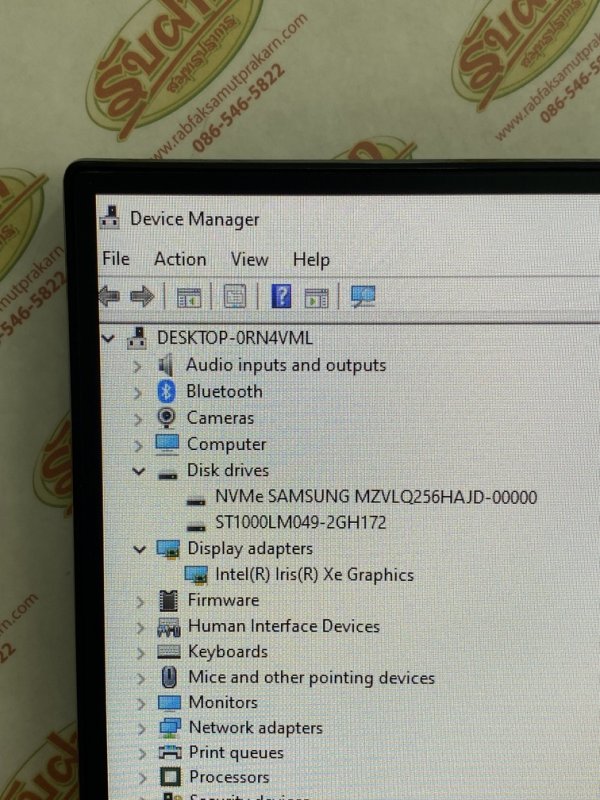Click Show/Hide Console Tree toolbar icon
The height and width of the screenshot is (800, 600).
(x=189, y=297)
